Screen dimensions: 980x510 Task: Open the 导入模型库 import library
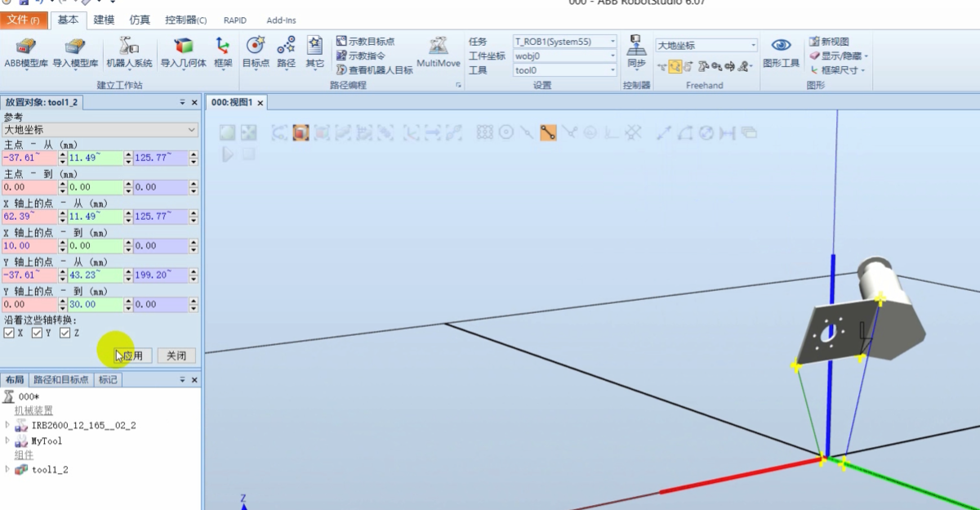coord(75,51)
